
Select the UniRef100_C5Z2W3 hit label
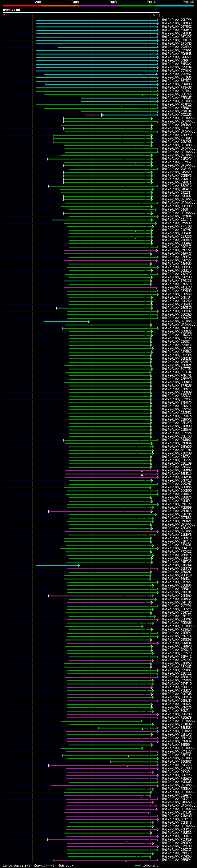[x=177, y=115]
